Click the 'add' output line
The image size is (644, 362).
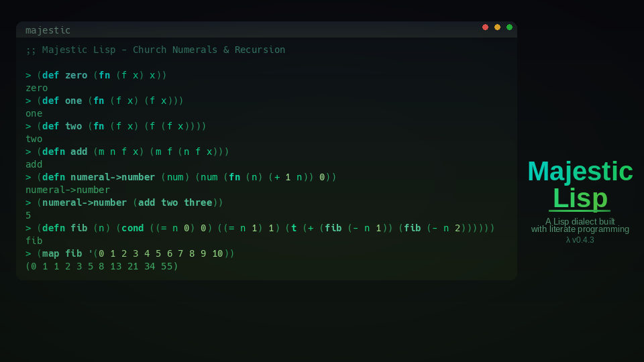(34, 164)
